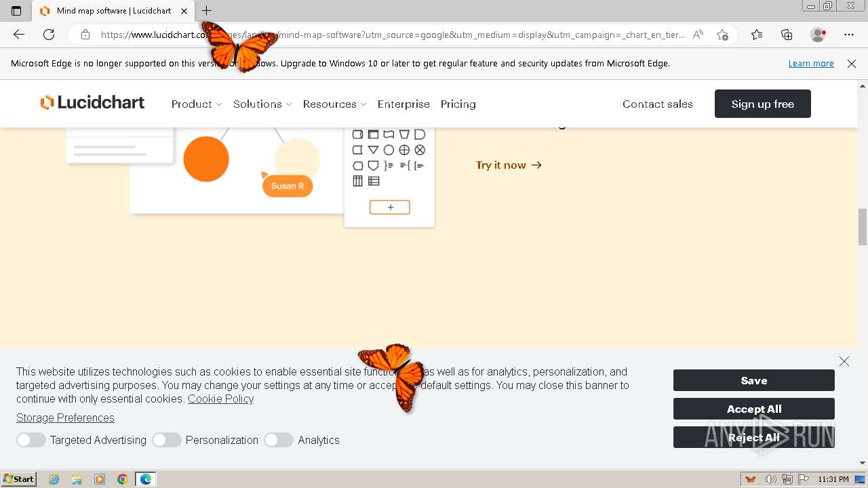Accept all cookies
The width and height of the screenshot is (868, 488).
point(754,409)
